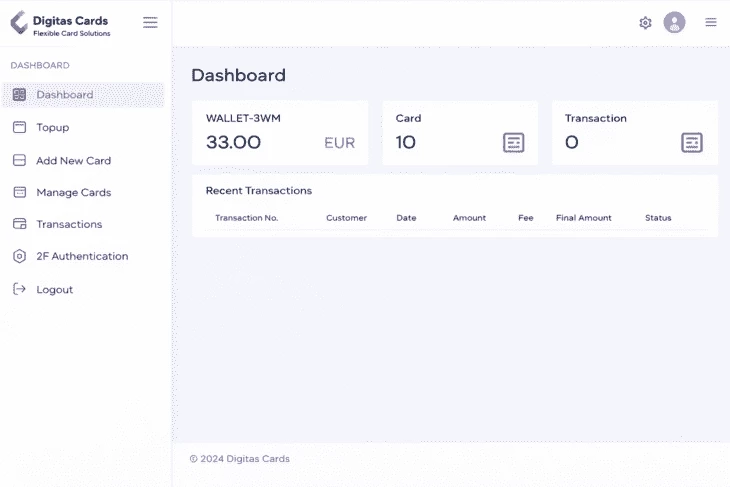Image resolution: width=730 pixels, height=487 pixels.
Task: Click the Card widget title
Action: [408, 118]
